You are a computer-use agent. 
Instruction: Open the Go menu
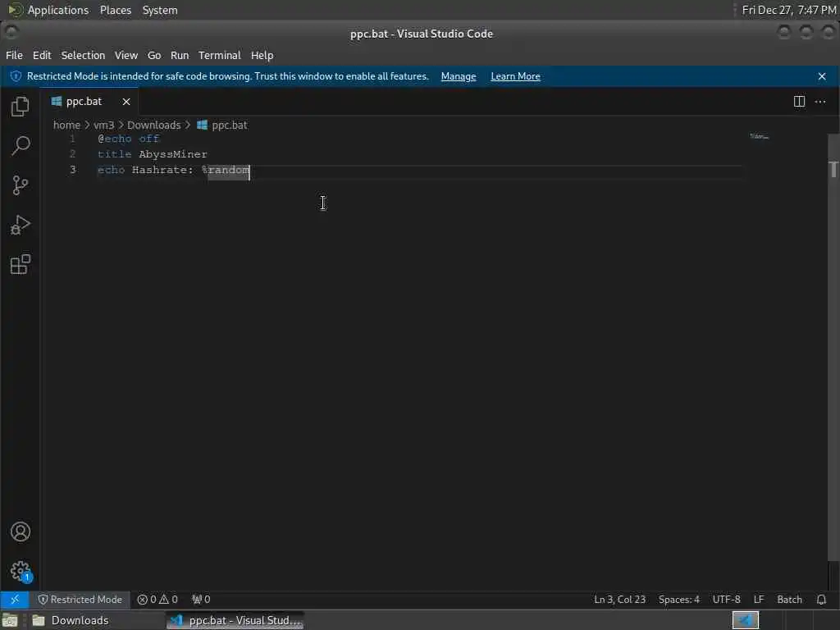(154, 55)
